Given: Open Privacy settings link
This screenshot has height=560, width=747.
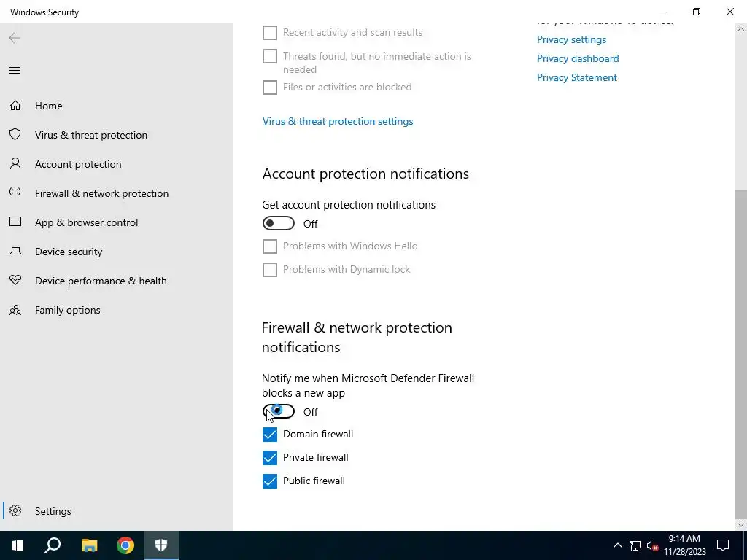Looking at the screenshot, I should [571, 39].
